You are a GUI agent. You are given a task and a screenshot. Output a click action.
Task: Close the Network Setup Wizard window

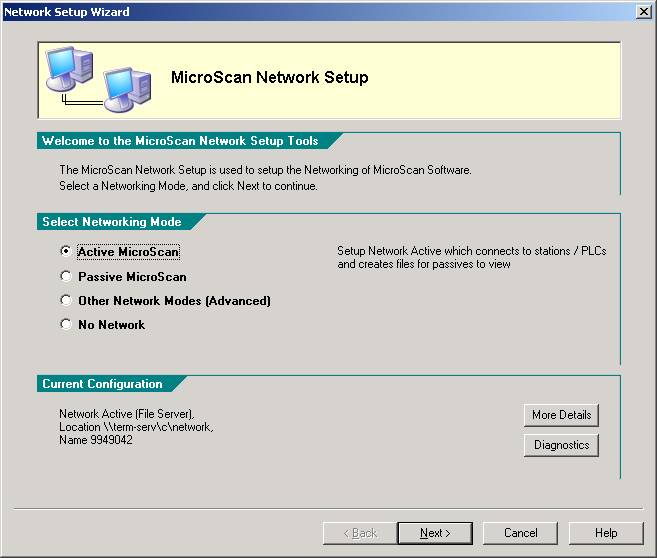pyautogui.click(x=643, y=12)
